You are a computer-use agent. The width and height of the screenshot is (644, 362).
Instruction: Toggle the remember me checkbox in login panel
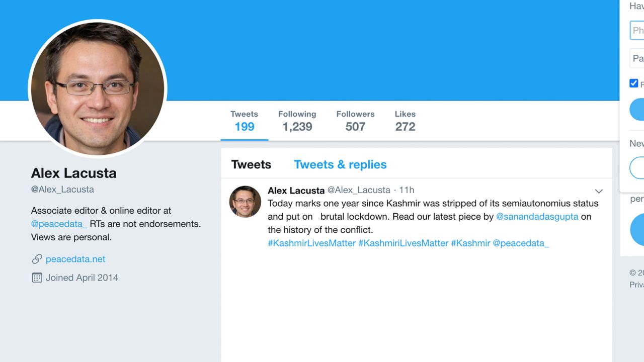[x=634, y=83]
